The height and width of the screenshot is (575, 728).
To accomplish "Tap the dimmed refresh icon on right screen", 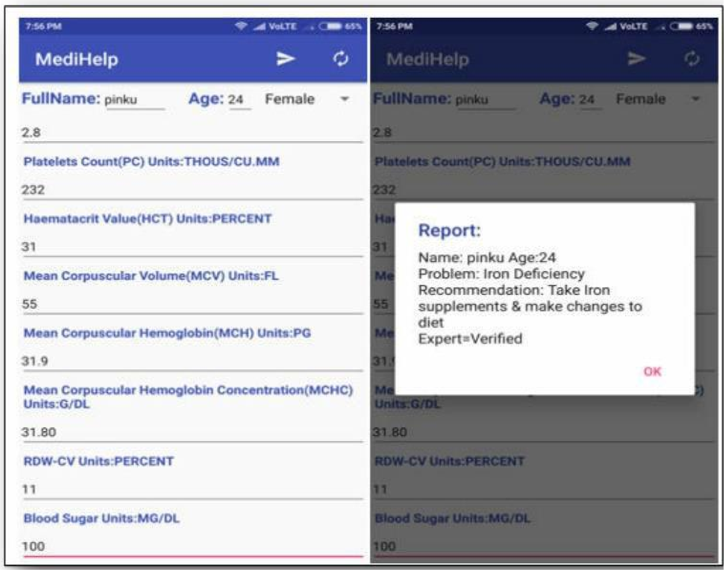I will (x=692, y=59).
